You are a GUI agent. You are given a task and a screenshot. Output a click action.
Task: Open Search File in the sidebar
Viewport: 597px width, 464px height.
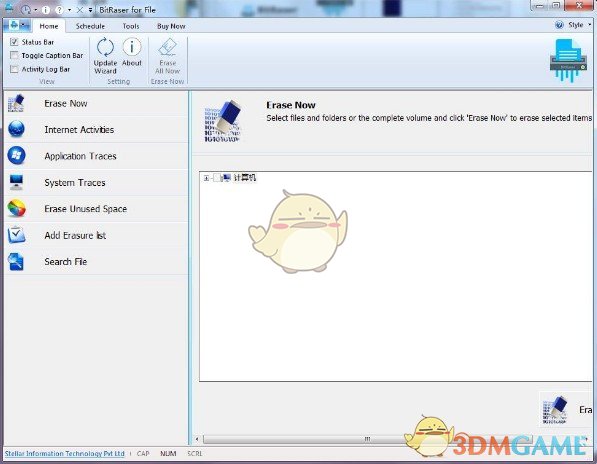(96, 262)
